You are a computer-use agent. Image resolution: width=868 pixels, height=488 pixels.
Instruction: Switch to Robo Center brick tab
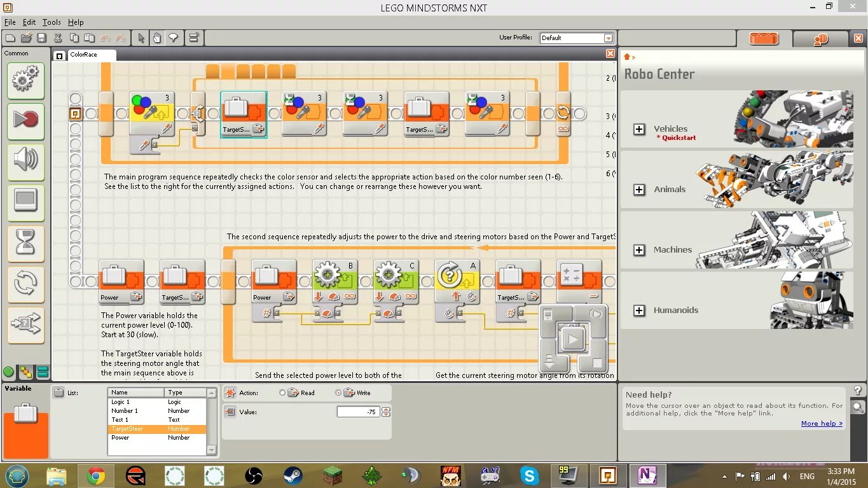point(764,39)
